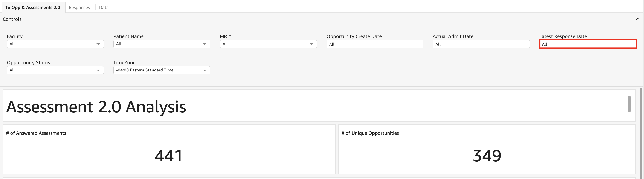Focus the Latest Response Date field
The height and width of the screenshot is (179, 644).
tap(588, 44)
